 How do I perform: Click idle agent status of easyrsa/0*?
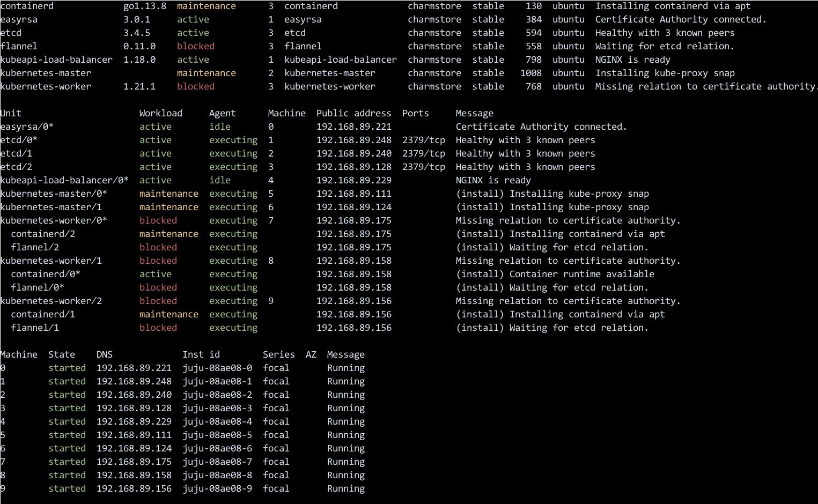(220, 127)
